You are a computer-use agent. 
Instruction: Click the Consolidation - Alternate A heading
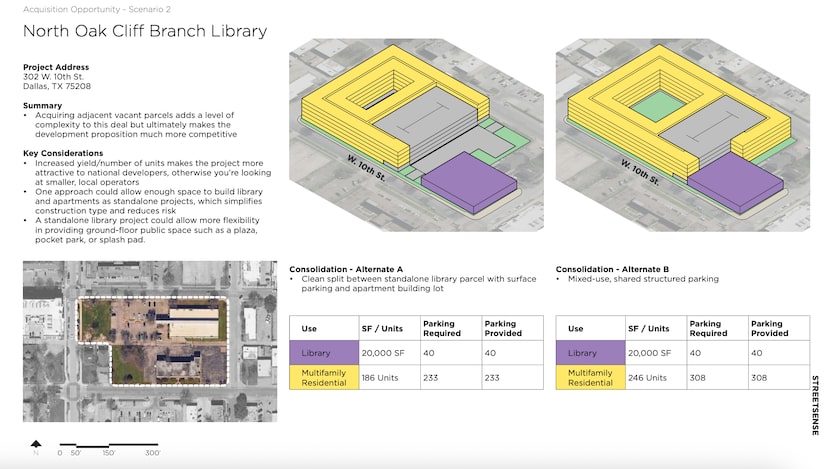(x=346, y=269)
